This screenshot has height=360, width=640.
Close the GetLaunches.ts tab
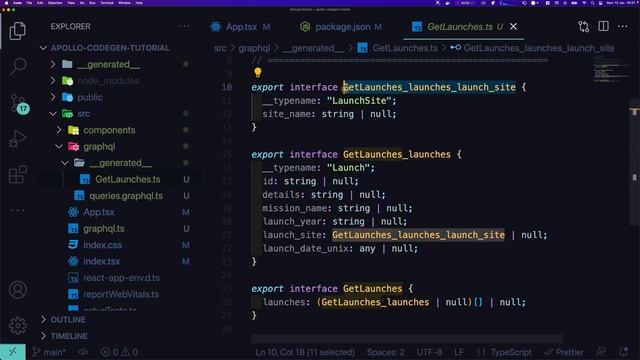(513, 27)
